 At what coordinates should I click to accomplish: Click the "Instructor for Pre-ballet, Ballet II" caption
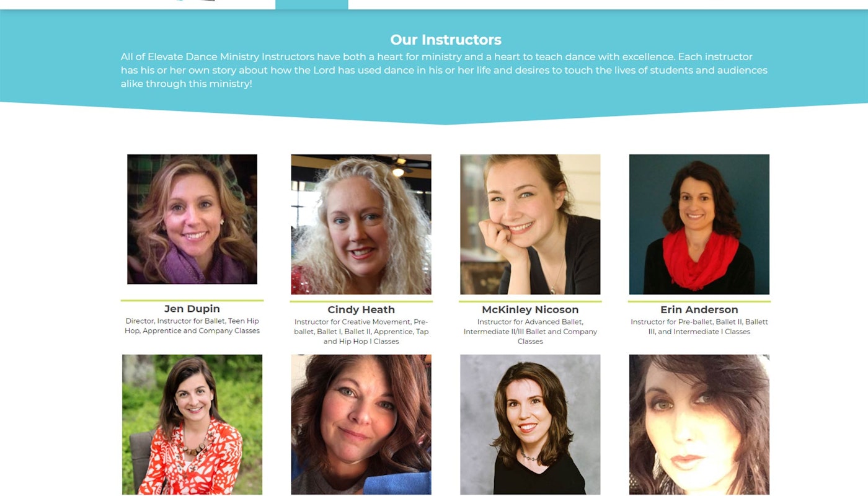tap(699, 327)
